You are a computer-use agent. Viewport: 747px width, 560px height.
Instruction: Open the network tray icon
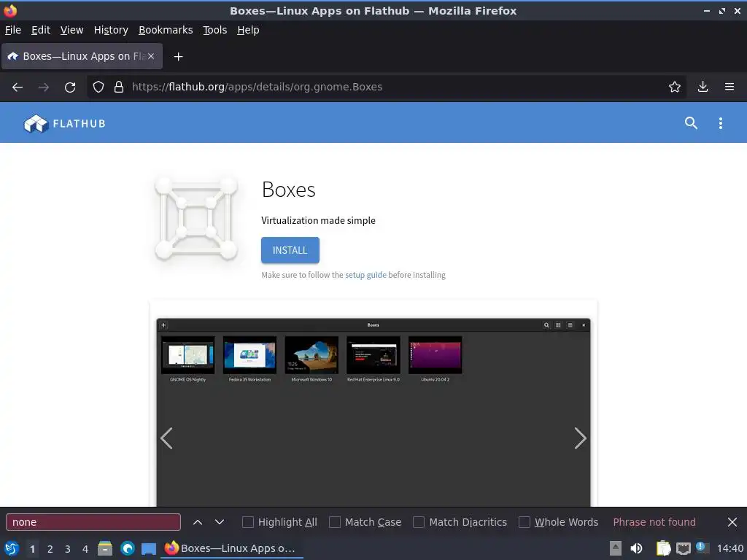tap(683, 549)
